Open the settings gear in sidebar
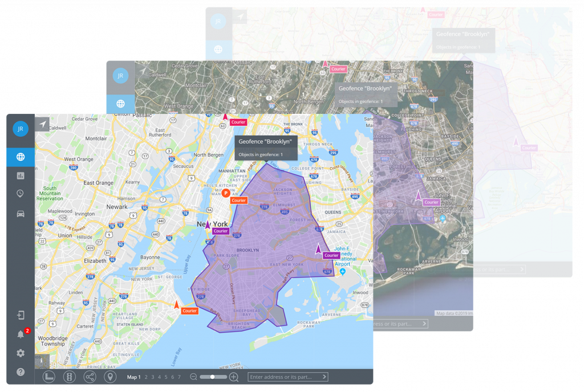Image resolution: width=584 pixels, height=392 pixels. [21, 353]
